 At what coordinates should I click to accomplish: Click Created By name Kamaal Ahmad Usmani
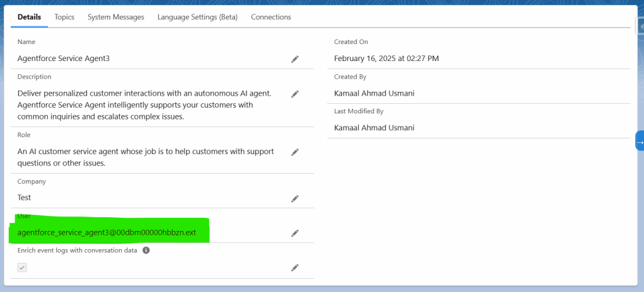(x=374, y=94)
